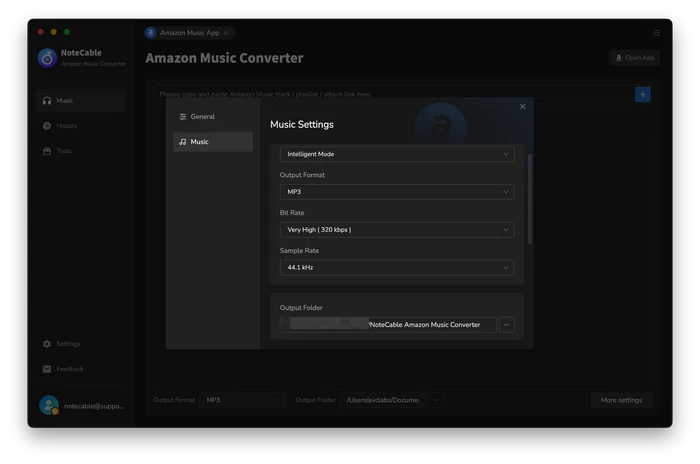Click bottom bar Output Folder path field
The width and height of the screenshot is (700, 464).
(x=383, y=400)
